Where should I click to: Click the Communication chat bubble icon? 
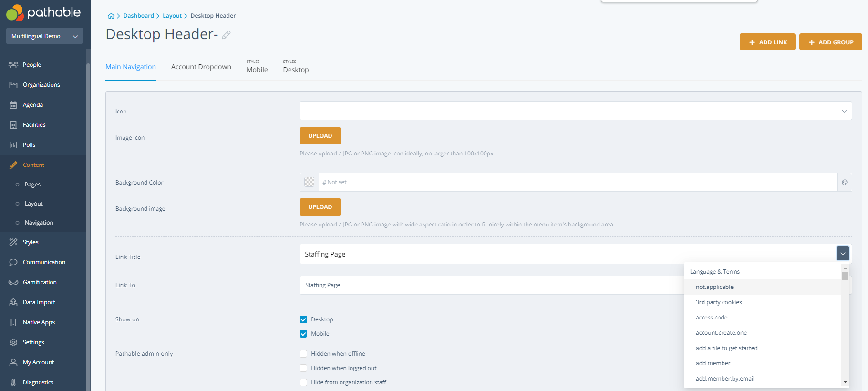[13, 262]
